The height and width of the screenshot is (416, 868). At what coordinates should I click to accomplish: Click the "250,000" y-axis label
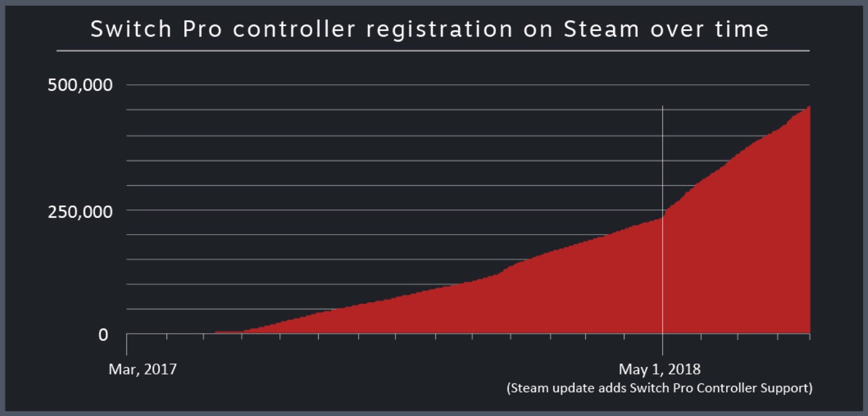80,212
